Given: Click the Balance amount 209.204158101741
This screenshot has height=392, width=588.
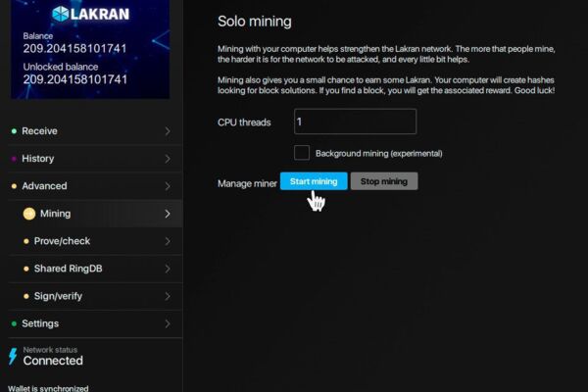Looking at the screenshot, I should coord(74,49).
